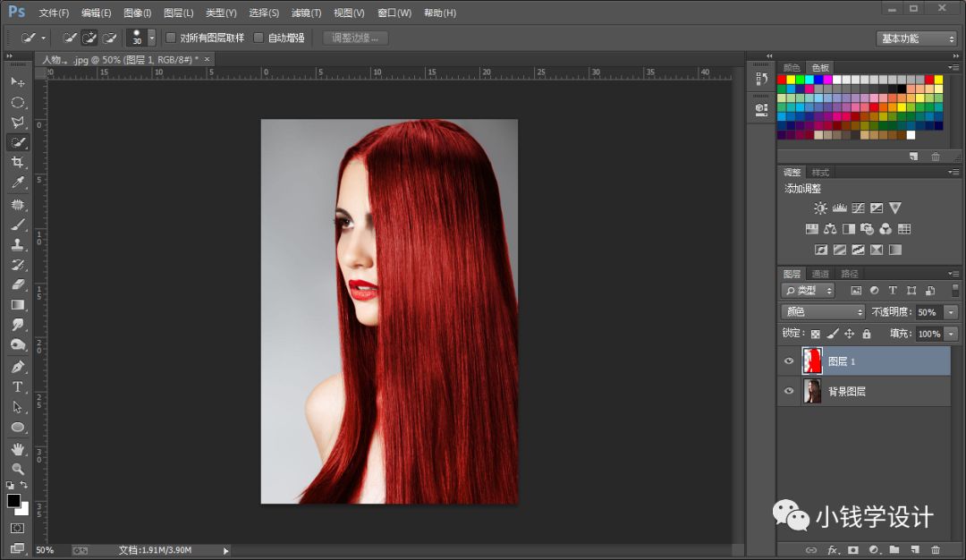Select the Lasso tool

pyautogui.click(x=17, y=122)
